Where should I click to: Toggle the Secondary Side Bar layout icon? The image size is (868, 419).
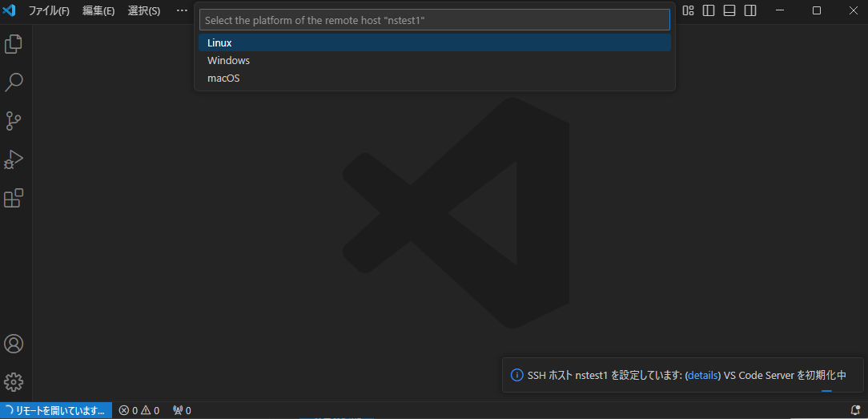click(x=750, y=10)
